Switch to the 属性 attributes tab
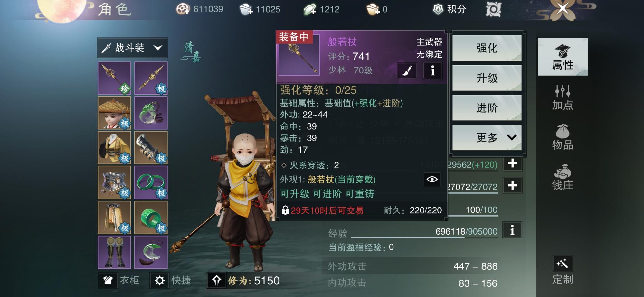Viewport: 644px width, 297px height. coord(563,57)
